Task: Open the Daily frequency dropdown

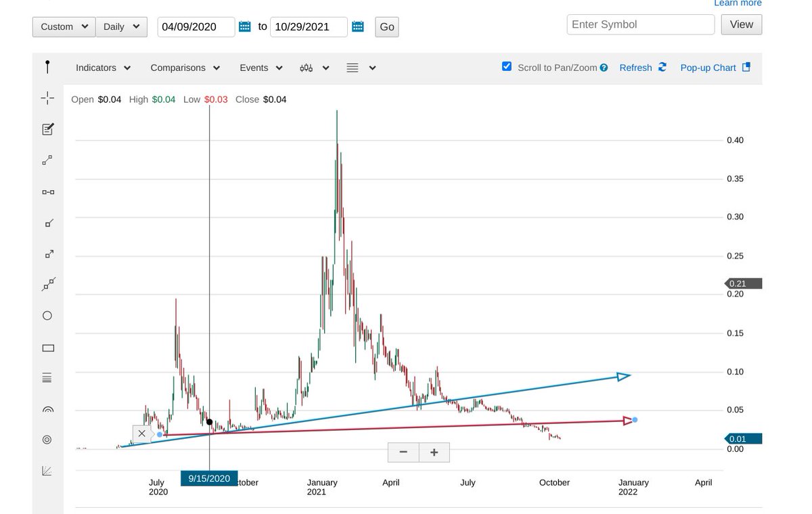Action: click(x=121, y=26)
